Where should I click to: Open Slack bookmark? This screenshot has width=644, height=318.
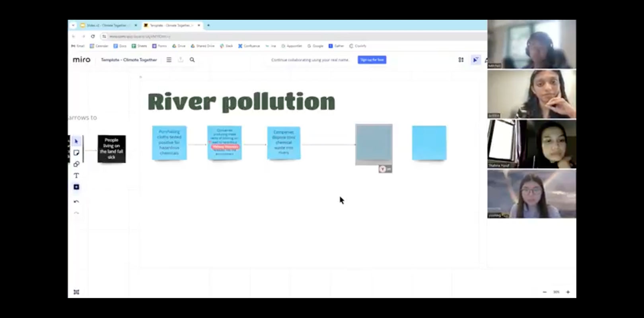coord(226,46)
